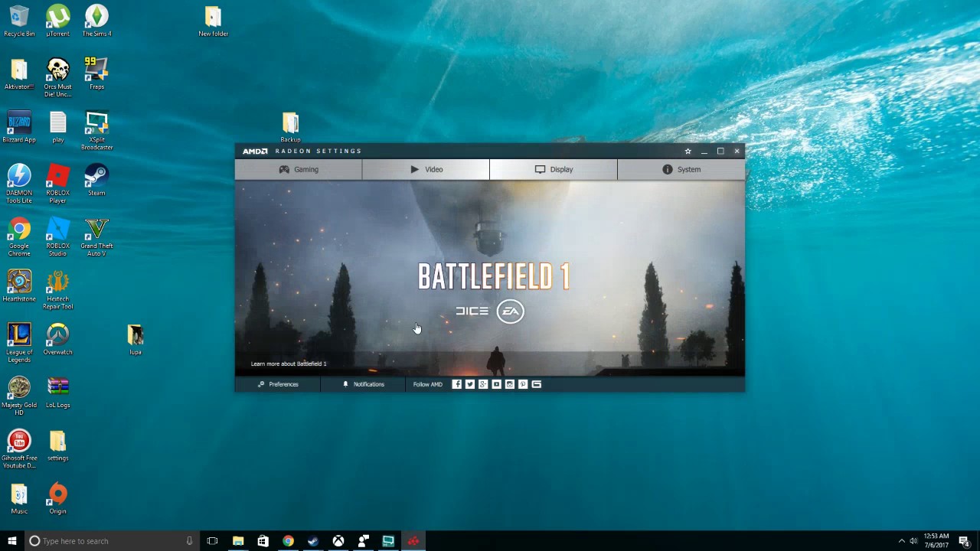
Task: Open Hearthstone desktop icon
Action: tap(19, 286)
